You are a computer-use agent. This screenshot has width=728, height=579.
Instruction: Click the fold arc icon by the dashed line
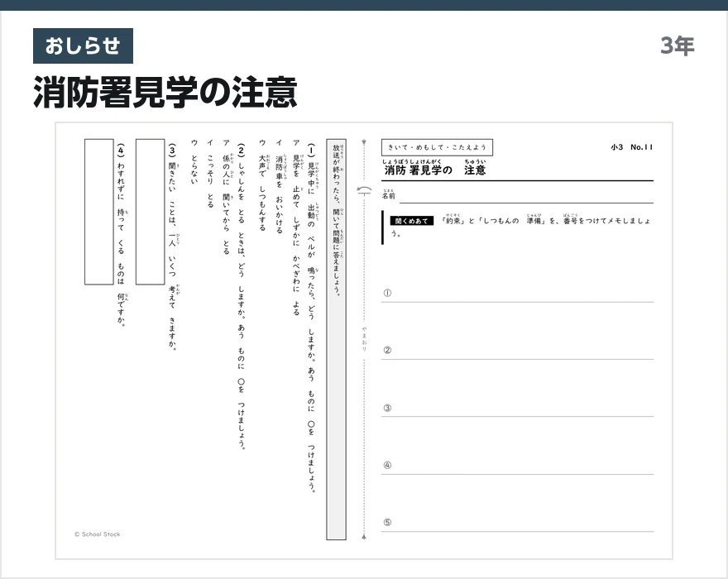tap(365, 190)
